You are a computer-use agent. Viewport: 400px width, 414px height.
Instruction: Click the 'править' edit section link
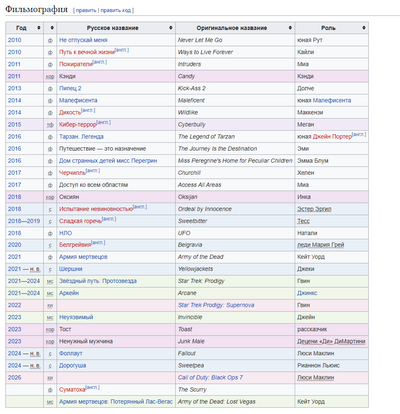point(86,10)
